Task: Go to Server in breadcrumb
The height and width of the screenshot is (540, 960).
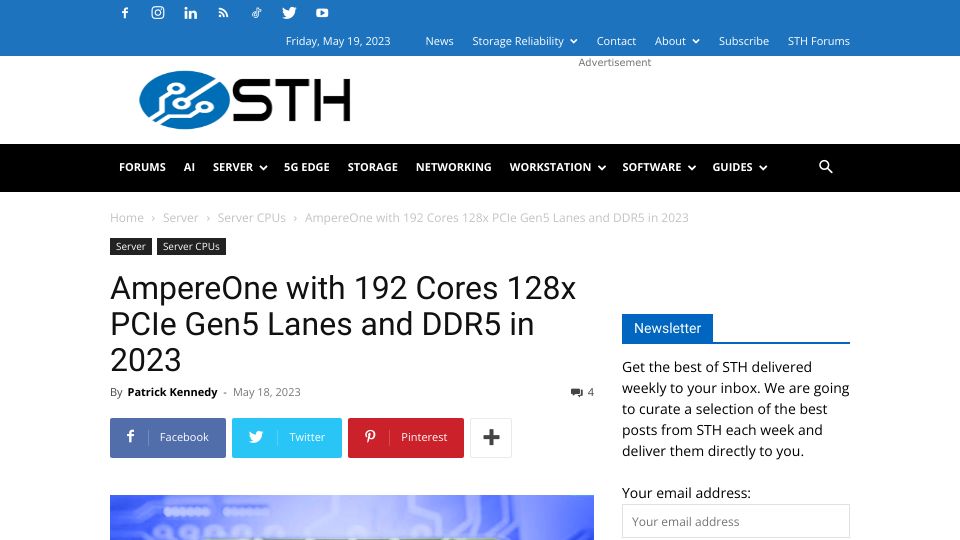Action: pos(180,218)
